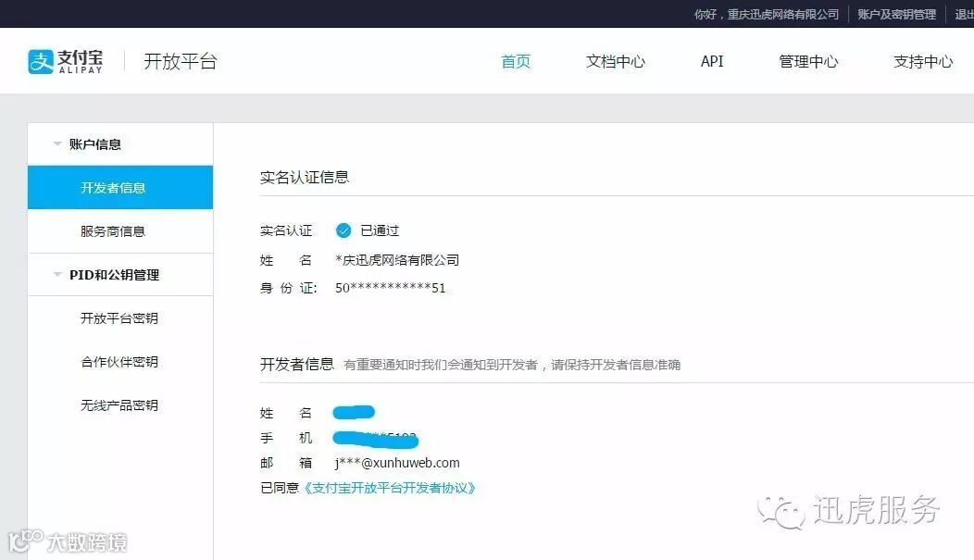Click 账户及密钥管理 in top bar
This screenshot has height=560, width=974.
pyautogui.click(x=896, y=14)
